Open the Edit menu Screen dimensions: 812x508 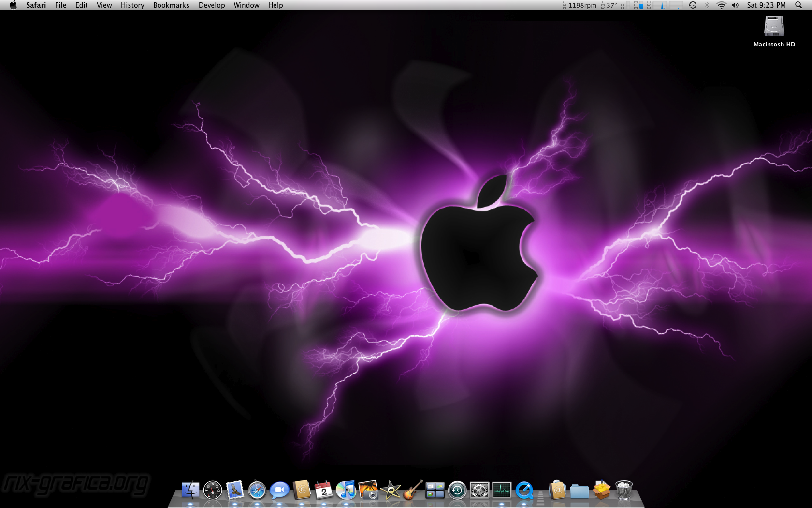click(x=82, y=5)
